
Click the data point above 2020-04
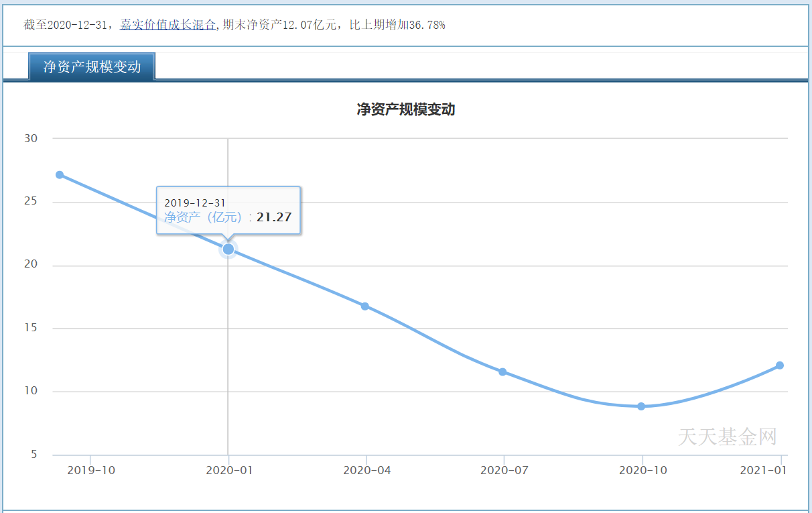click(365, 306)
